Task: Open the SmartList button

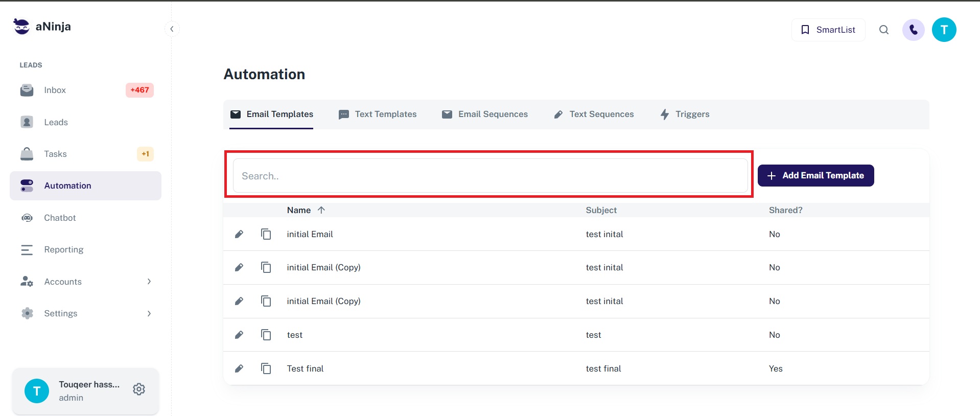Action: point(828,30)
